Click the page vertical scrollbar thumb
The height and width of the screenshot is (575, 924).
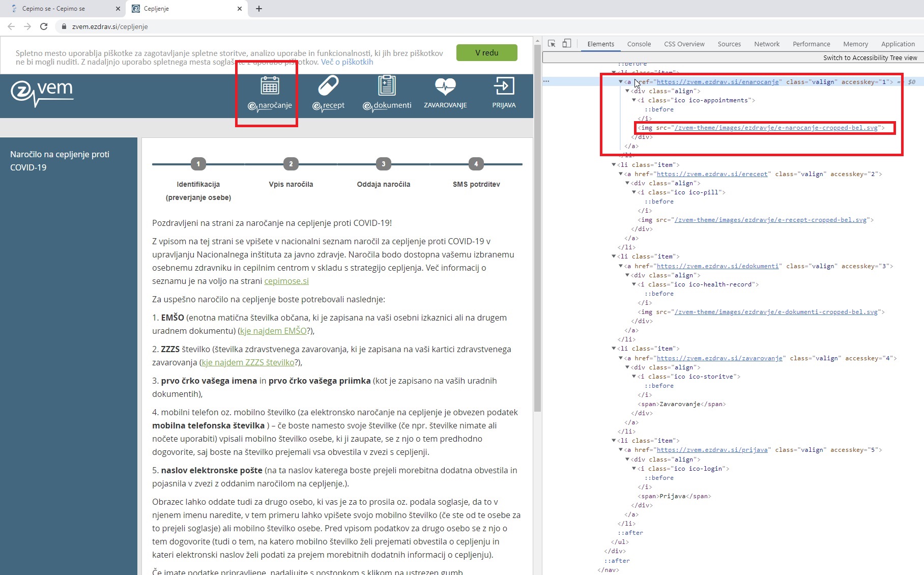(537, 228)
